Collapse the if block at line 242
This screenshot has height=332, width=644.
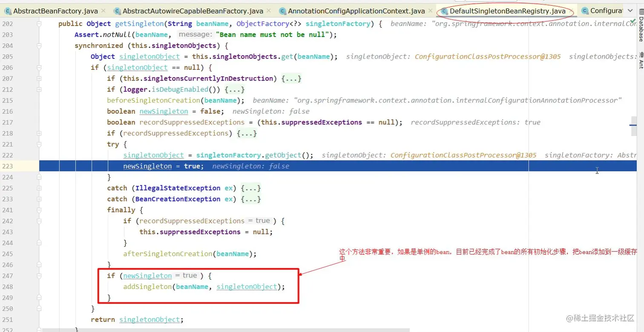[39, 221]
